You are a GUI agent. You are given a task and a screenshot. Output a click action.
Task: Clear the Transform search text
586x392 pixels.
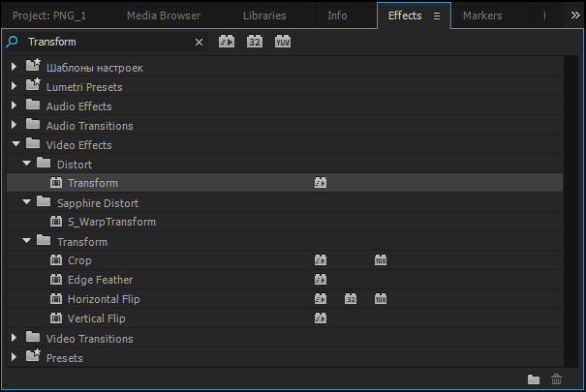tap(199, 43)
